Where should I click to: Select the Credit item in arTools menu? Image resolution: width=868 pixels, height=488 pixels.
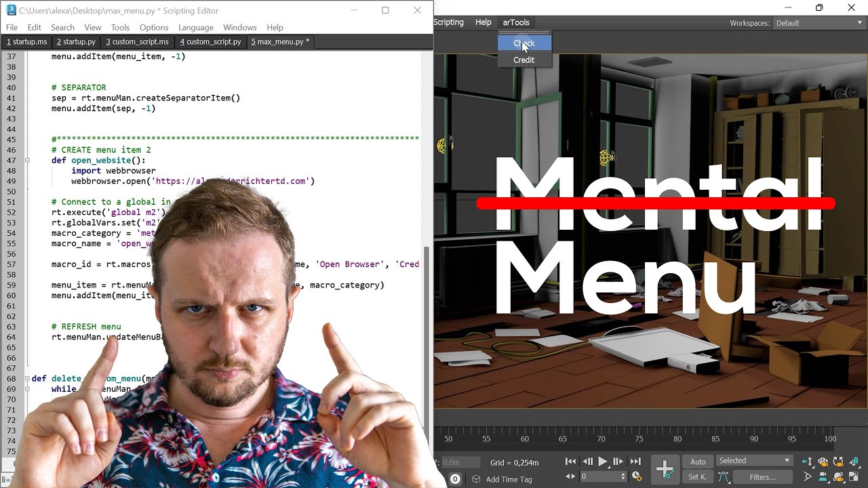pyautogui.click(x=524, y=60)
